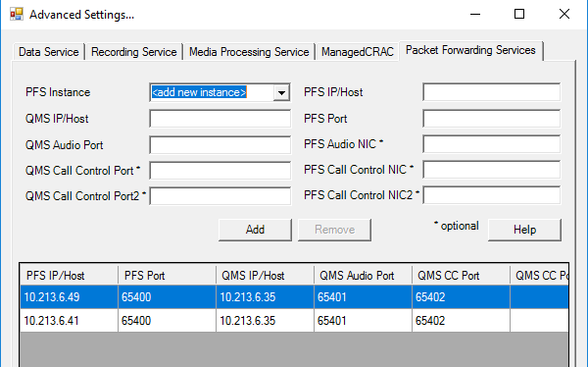
Task: Sort by the PFS Port column header
Action: 167,276
